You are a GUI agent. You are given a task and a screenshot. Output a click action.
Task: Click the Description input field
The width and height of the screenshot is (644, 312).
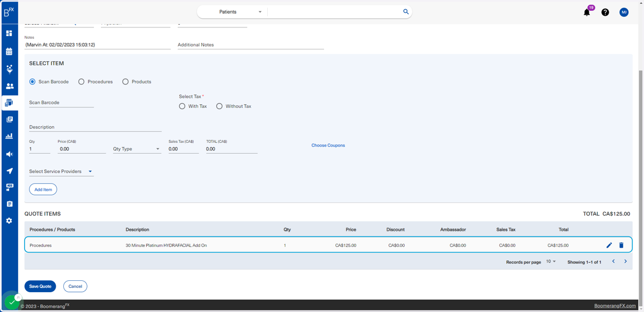tap(95, 127)
